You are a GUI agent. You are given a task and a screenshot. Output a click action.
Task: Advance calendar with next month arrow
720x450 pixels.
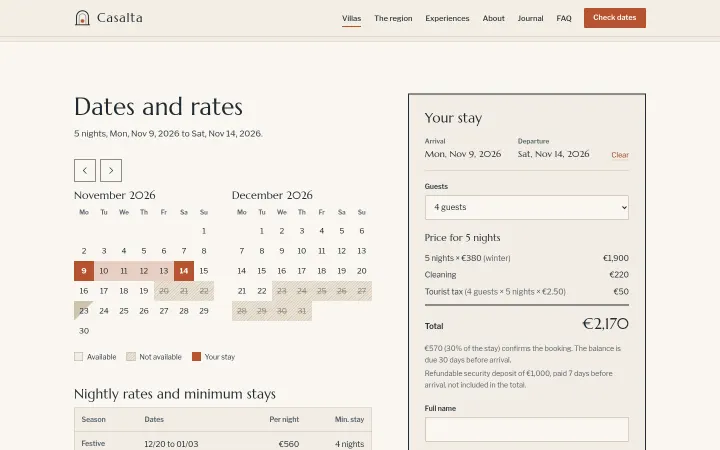click(x=111, y=170)
